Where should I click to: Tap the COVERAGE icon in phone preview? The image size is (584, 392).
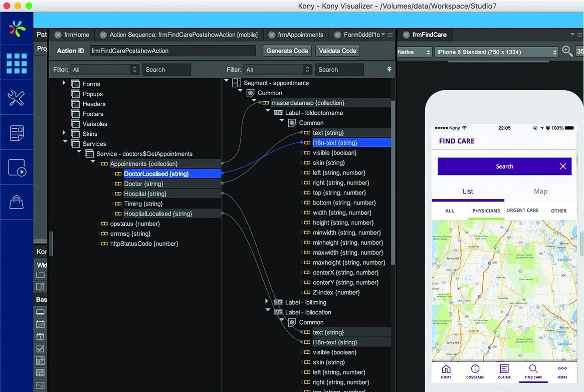[475, 371]
